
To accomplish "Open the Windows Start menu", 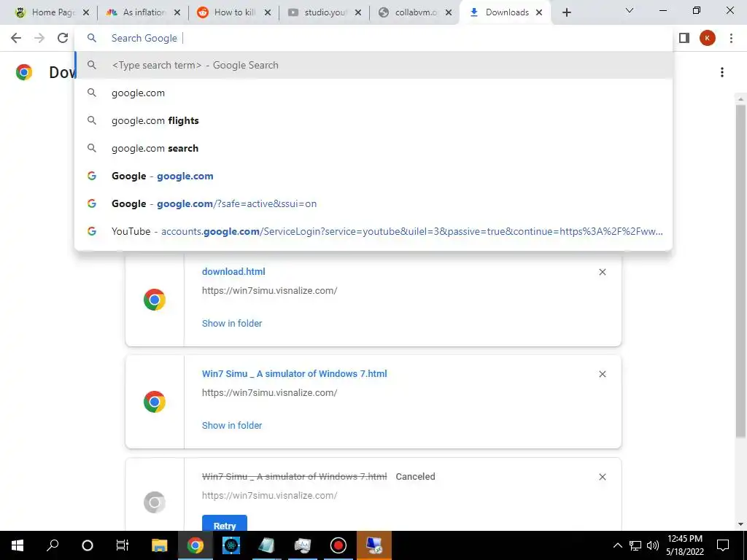I will tap(18, 545).
